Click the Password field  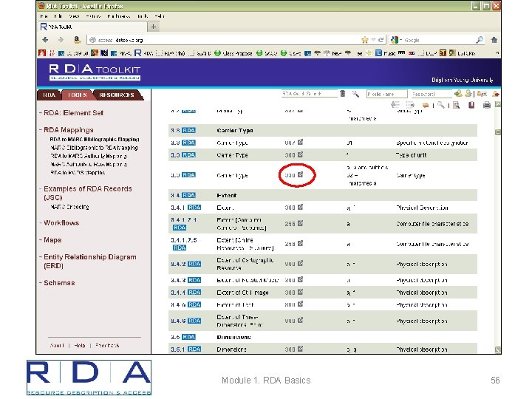click(432, 94)
